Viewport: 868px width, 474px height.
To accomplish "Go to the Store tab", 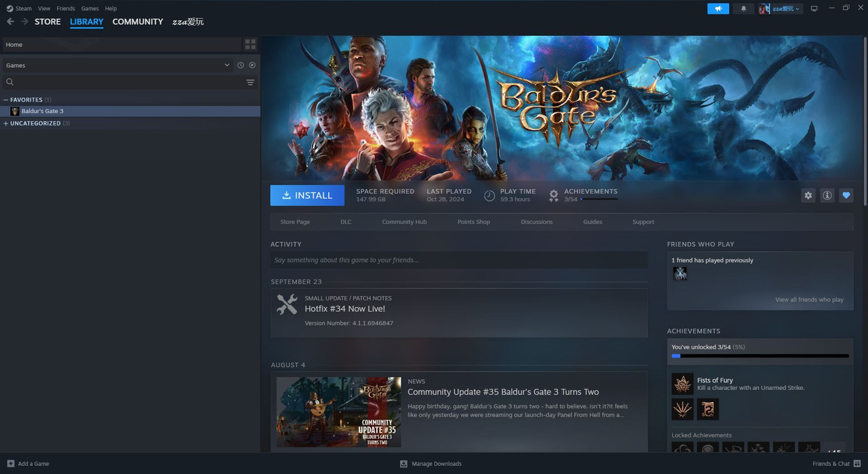I will pos(47,22).
